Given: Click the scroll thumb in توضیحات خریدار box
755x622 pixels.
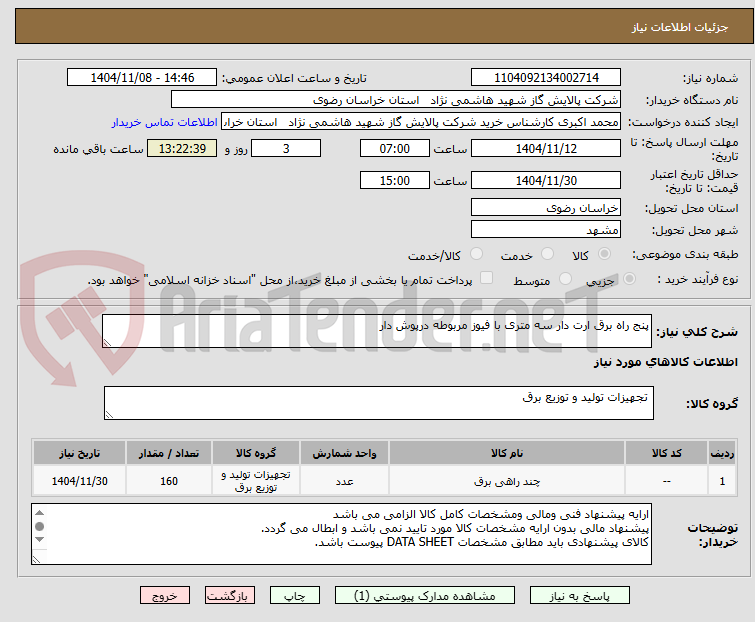Looking at the screenshot, I should pos(40,526).
